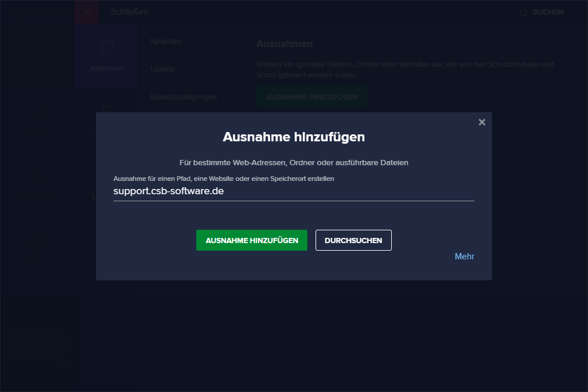
Task: Click the description 'Wählen Sie spezielle Dateien…' behind the dialog
Action: point(405,70)
